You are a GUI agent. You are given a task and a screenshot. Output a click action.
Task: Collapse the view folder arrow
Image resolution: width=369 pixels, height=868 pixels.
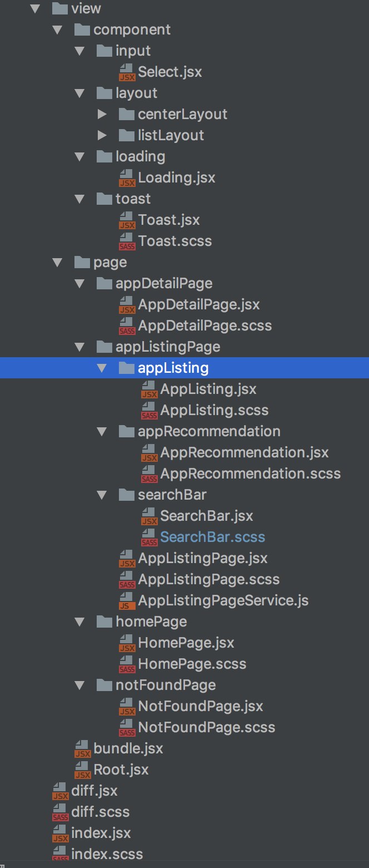click(x=36, y=8)
